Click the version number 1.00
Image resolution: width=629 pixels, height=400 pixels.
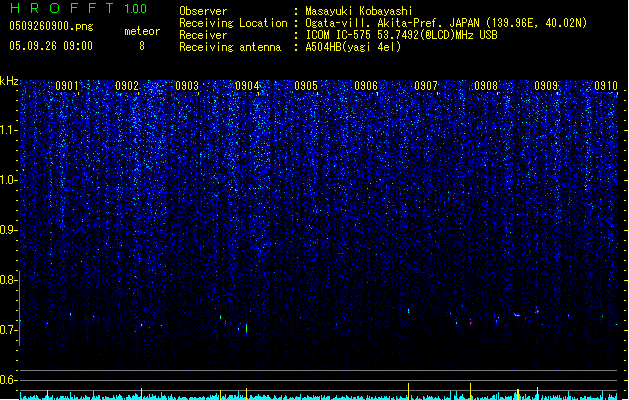pos(135,9)
